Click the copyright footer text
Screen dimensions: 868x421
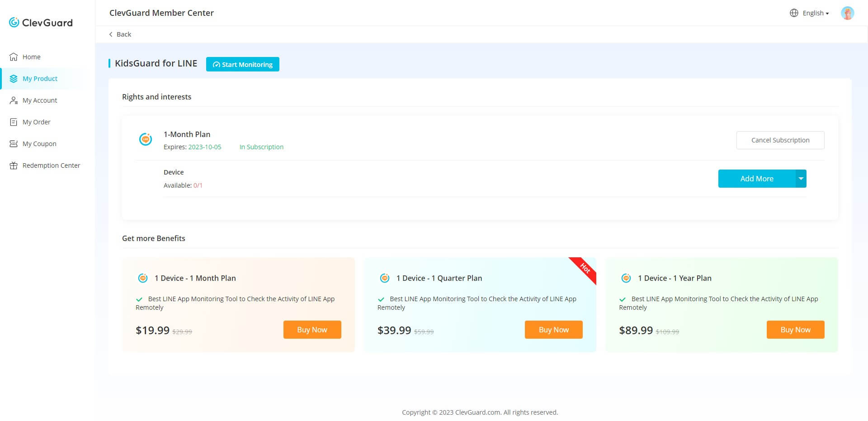(480, 412)
